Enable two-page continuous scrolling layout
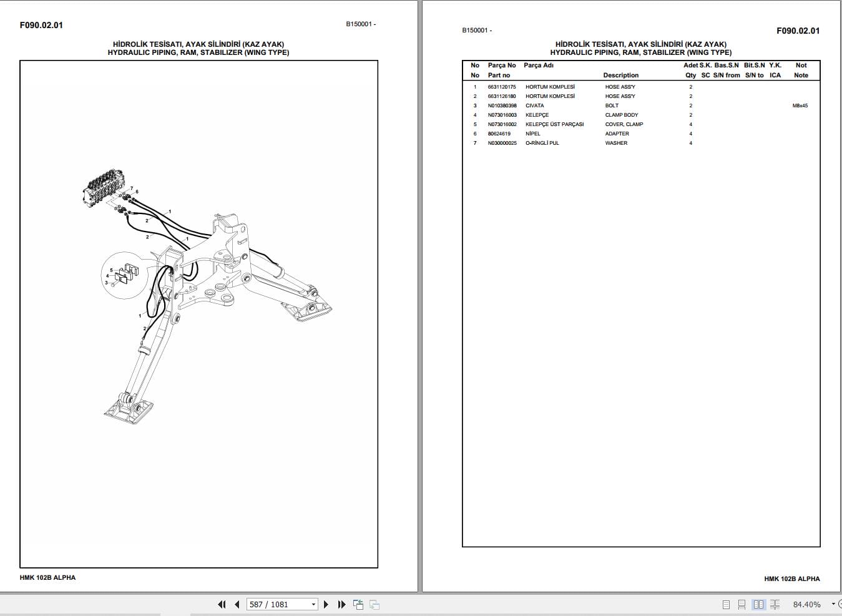The width and height of the screenshot is (842, 616). click(x=775, y=604)
